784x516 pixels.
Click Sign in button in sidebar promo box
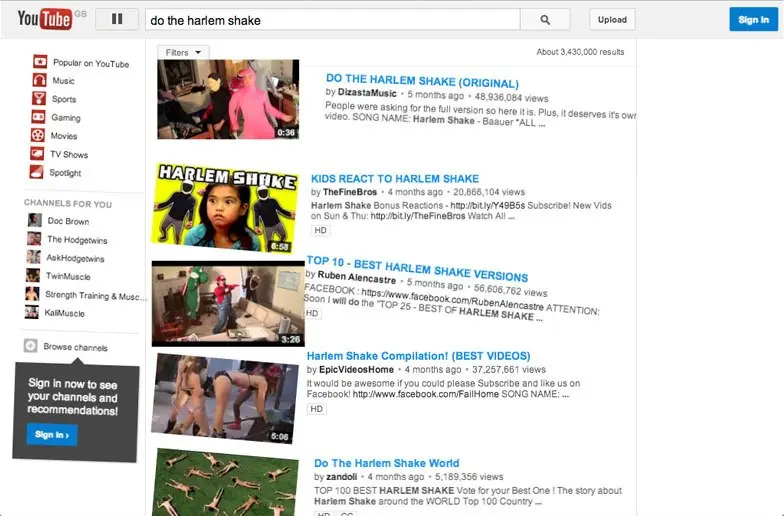[x=52, y=434]
